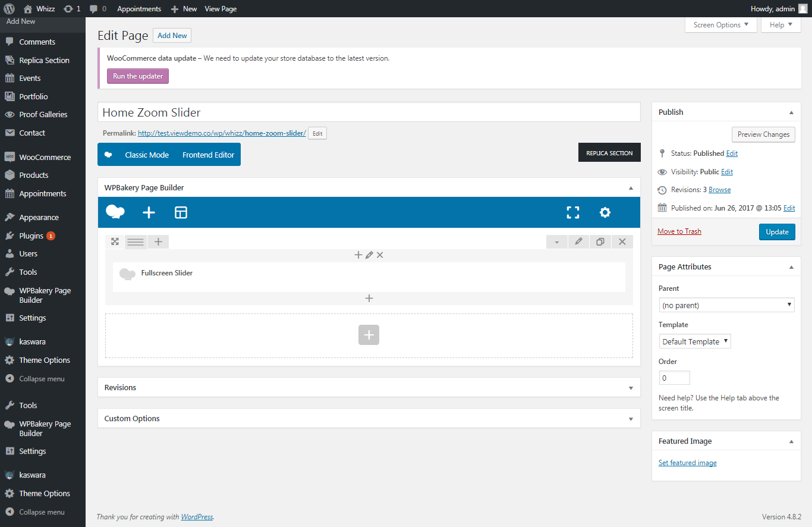The width and height of the screenshot is (812, 527).
Task: Open Appointments in the sidebar
Action: (x=43, y=193)
